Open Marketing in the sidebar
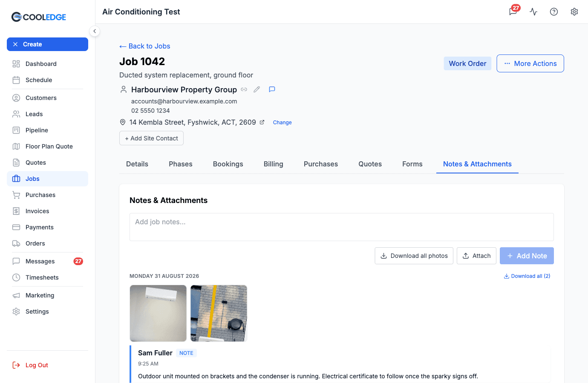Viewport: 588px width, 383px height. click(47, 295)
